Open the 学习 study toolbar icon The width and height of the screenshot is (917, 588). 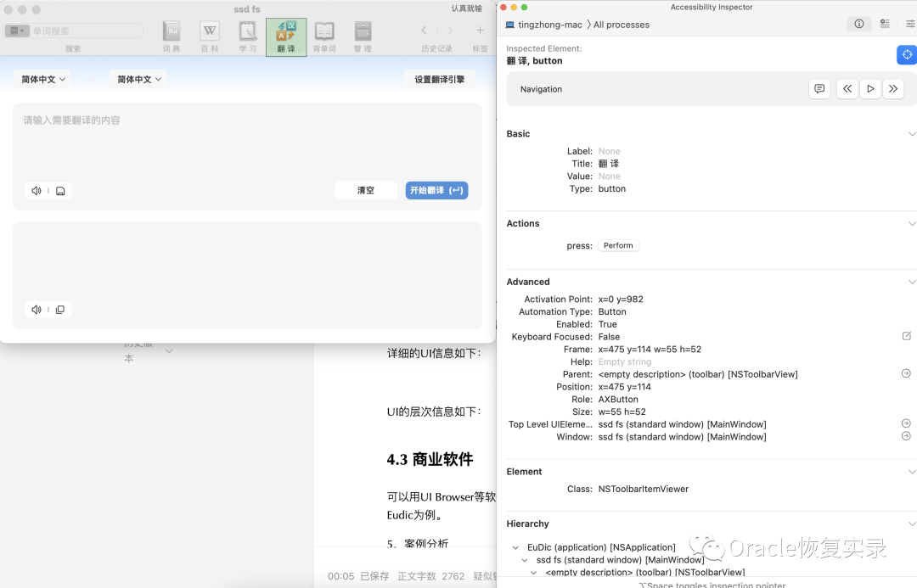click(x=247, y=36)
